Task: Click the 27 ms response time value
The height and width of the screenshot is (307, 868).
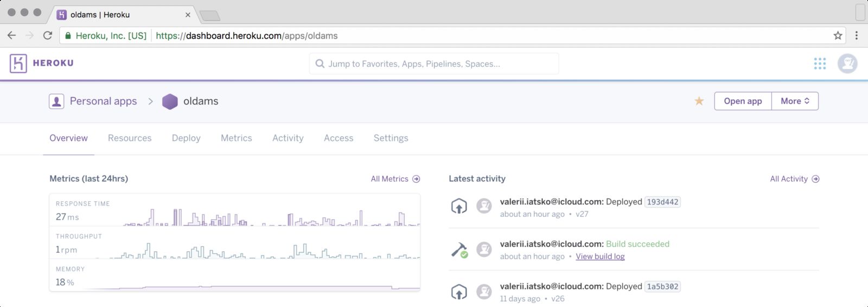Action: (67, 217)
